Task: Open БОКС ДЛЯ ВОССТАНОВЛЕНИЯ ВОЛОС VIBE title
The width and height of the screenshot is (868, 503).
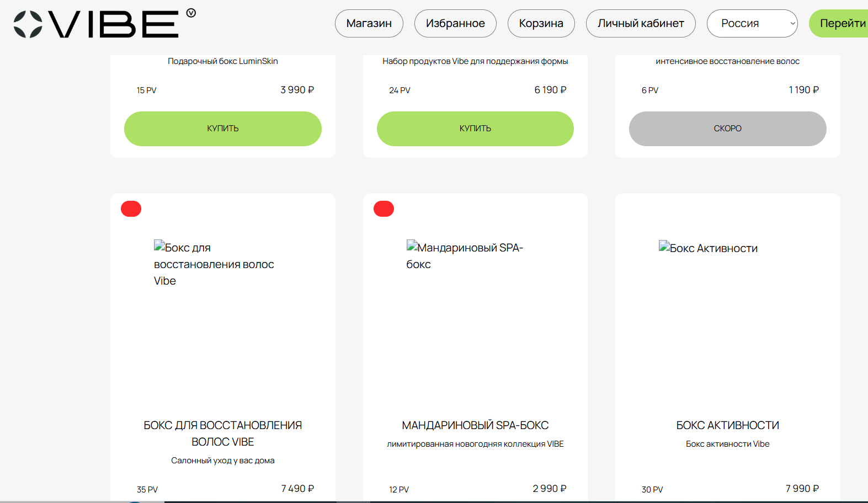Action: point(222,434)
